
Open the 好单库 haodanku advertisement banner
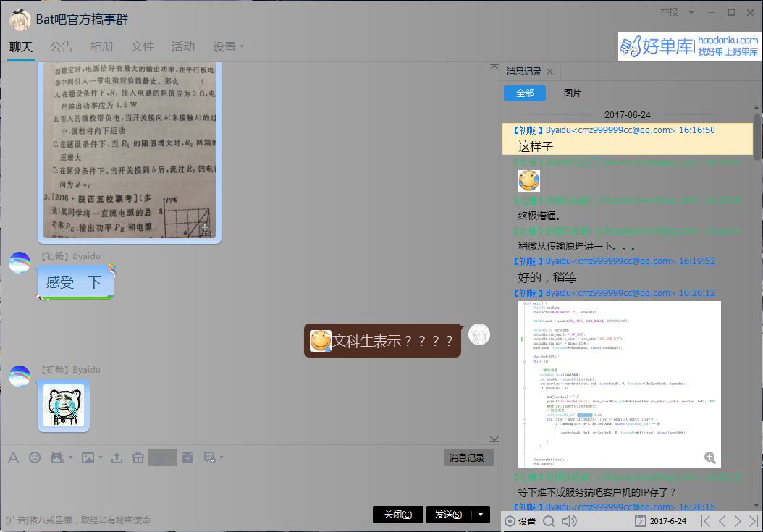click(x=689, y=46)
